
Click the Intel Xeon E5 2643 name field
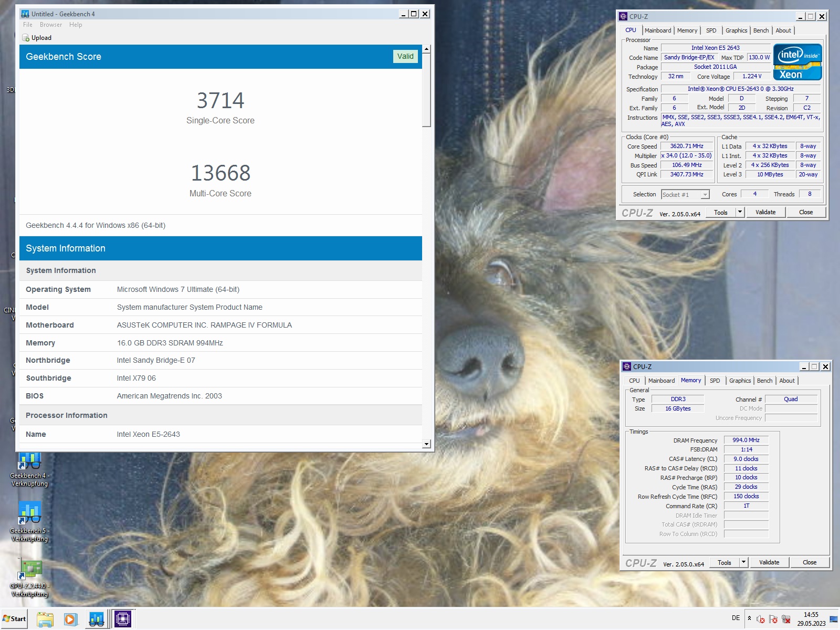[x=715, y=48]
